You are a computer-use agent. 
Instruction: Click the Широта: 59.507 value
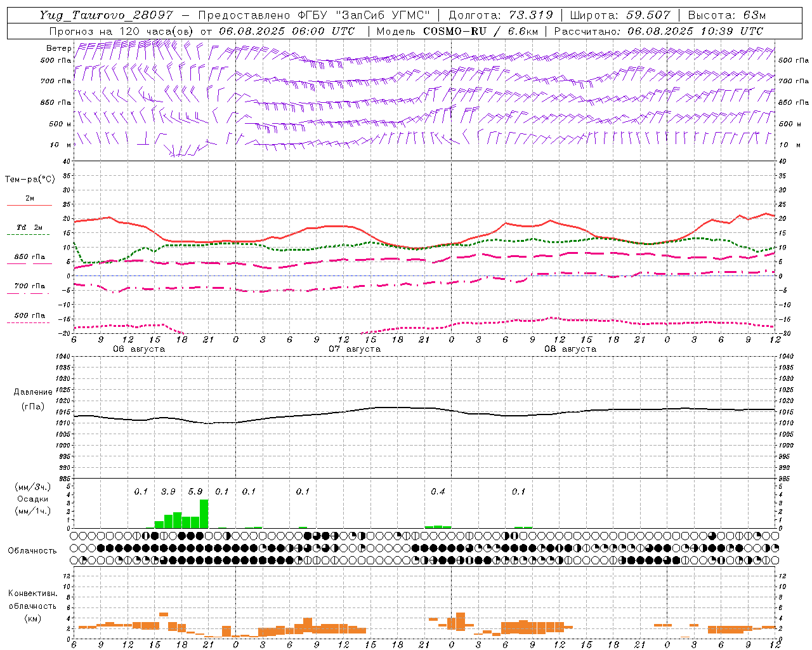(x=620, y=15)
